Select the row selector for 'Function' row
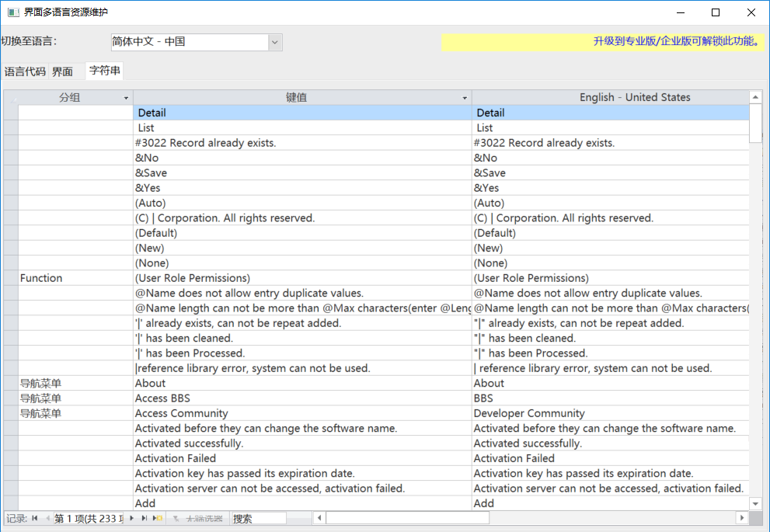Viewport: 770px width, 532px height. tap(11, 278)
